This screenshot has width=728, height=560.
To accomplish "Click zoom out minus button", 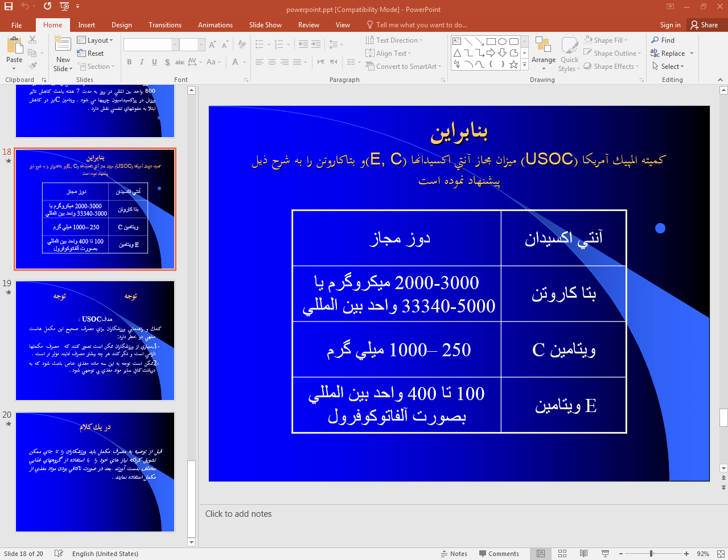I will pyautogui.click(x=621, y=554).
